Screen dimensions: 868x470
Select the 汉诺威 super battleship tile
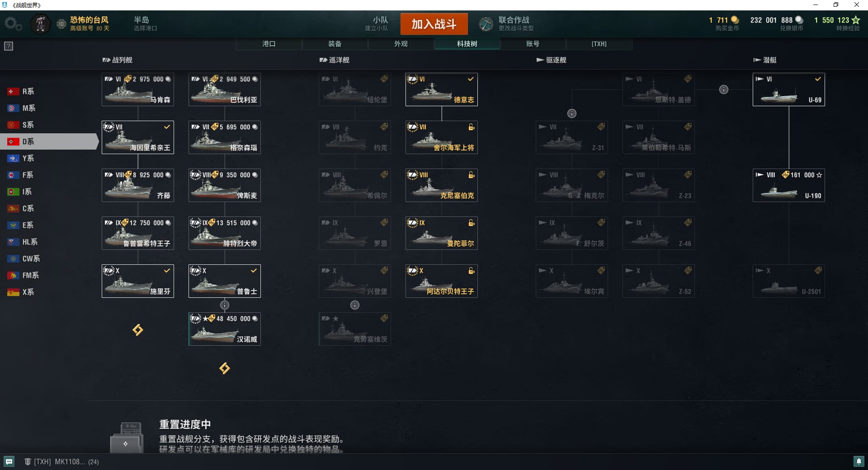click(225, 329)
